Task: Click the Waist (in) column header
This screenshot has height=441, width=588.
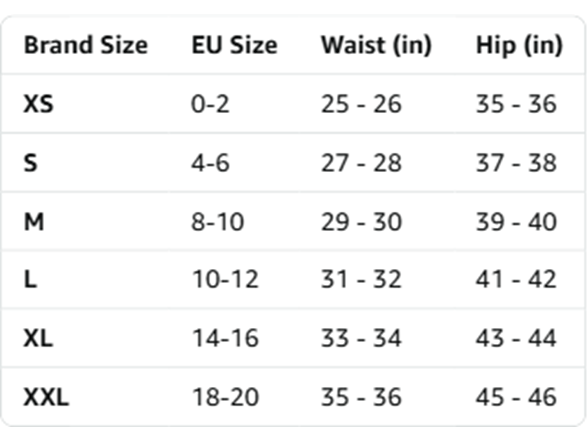Action: pos(376,46)
